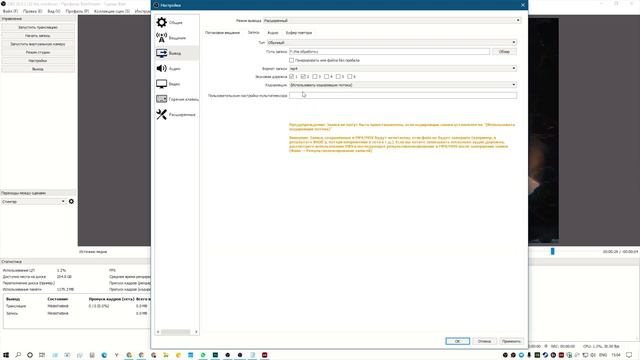Select the Output (Вывод) settings section
The height and width of the screenshot is (360, 640).
pyautogui.click(x=176, y=53)
